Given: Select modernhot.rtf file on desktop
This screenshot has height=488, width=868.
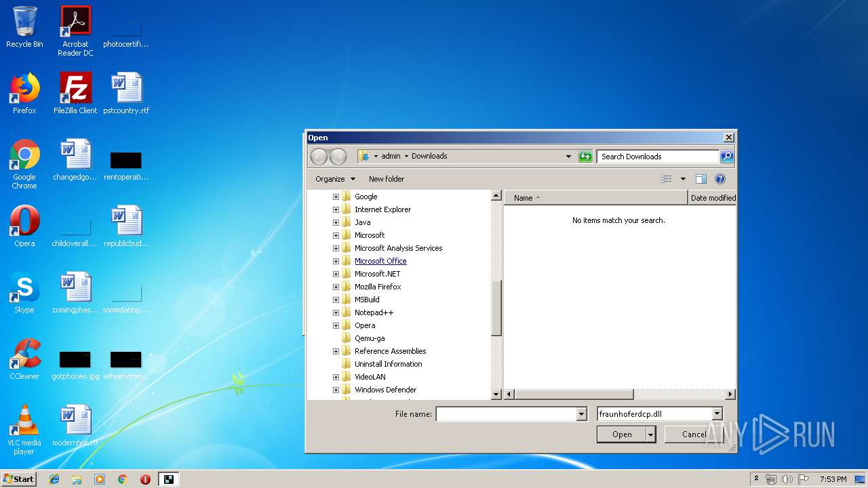Looking at the screenshot, I should coord(75,426).
